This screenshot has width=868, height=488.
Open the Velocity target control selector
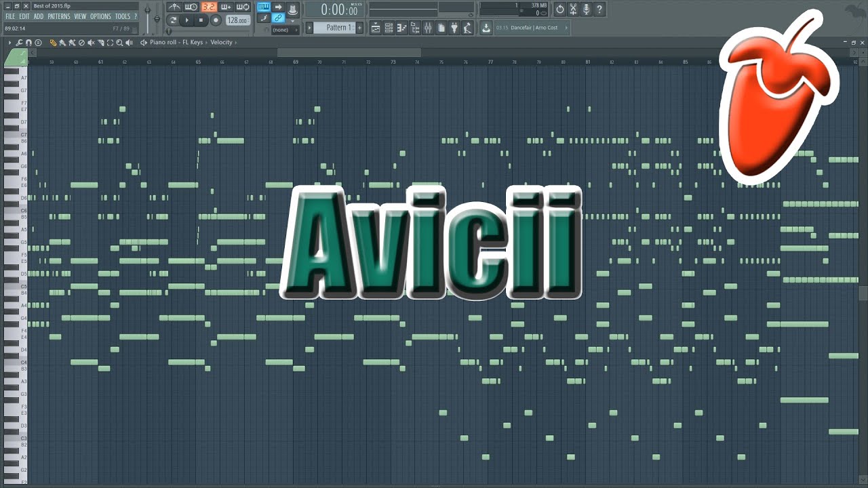(221, 42)
